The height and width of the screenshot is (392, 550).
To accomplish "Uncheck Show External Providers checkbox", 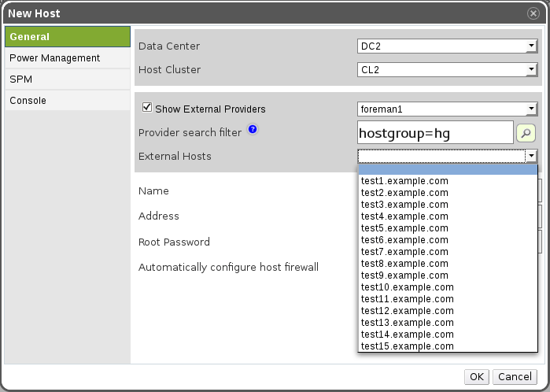I will (x=146, y=108).
